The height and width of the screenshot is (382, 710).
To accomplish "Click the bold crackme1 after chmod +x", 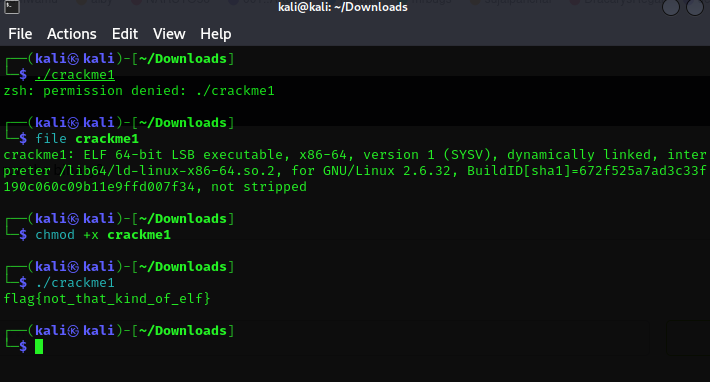I will pyautogui.click(x=139, y=234).
